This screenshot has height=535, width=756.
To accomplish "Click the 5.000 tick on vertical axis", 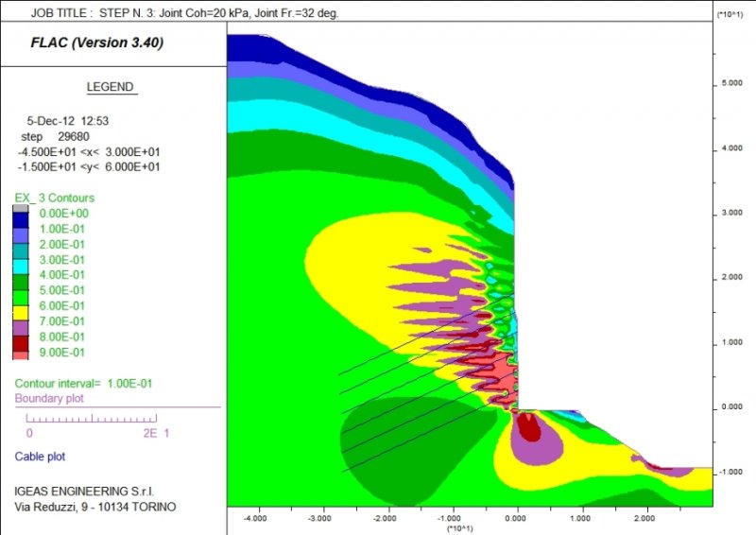I will coord(731,83).
